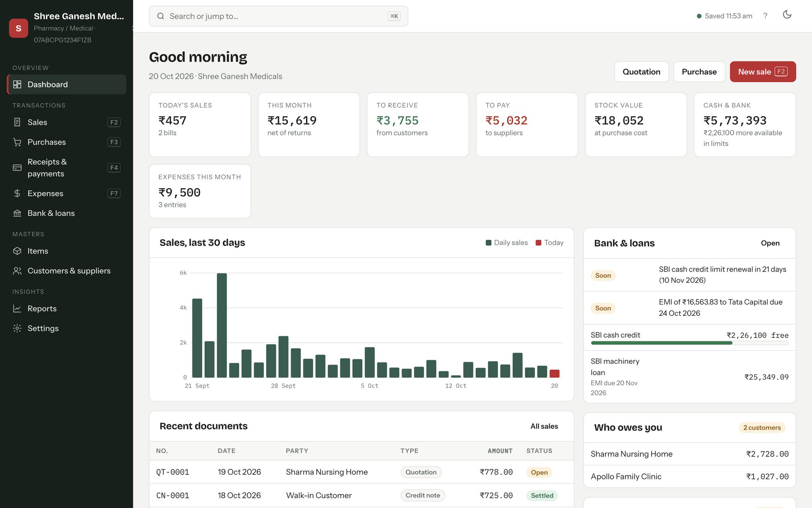Click the Reports chart icon
812x508 pixels.
(x=17, y=308)
